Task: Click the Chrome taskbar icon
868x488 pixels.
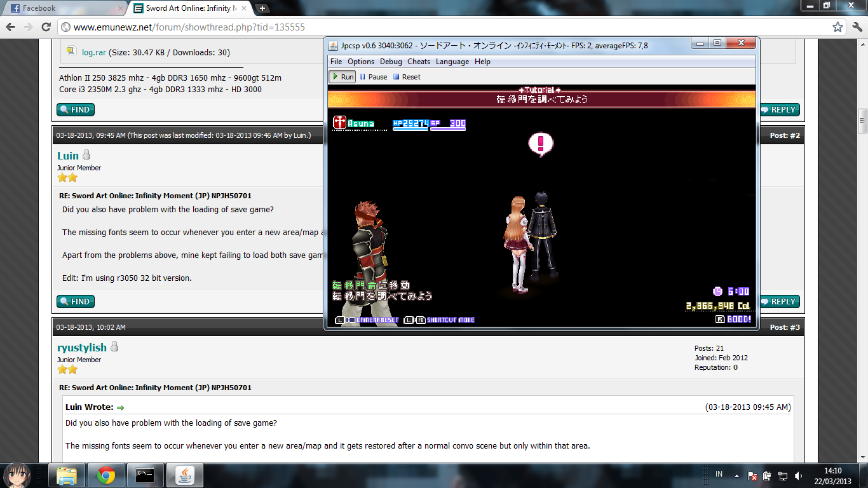Action: point(105,475)
